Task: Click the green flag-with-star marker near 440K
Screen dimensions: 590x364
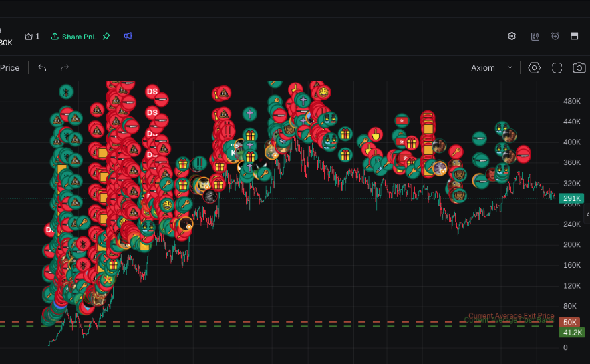Action: point(402,120)
